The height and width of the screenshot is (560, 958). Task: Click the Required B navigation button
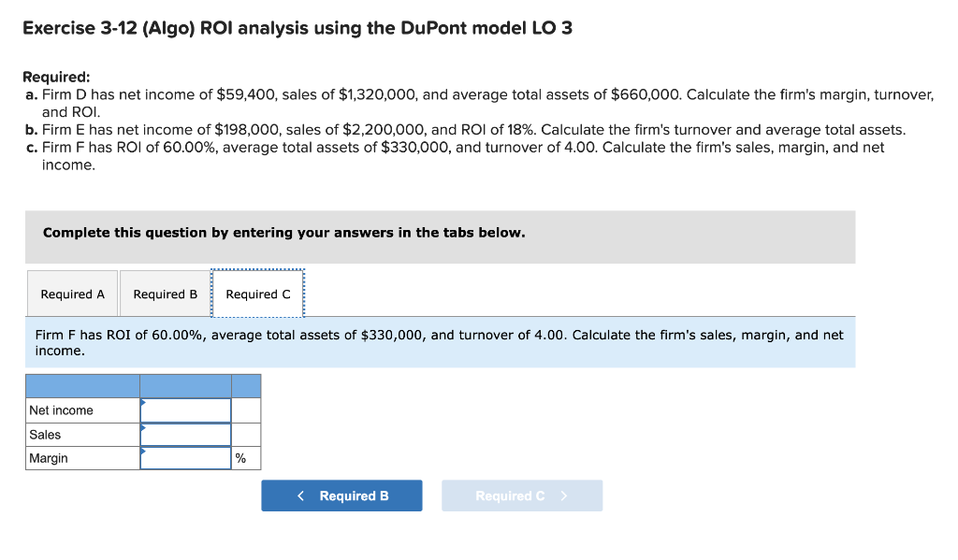coord(341,495)
